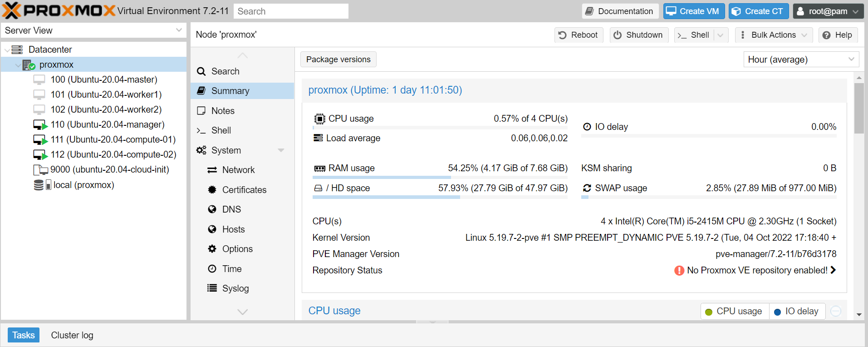Open the Documentation button
This screenshot has width=868, height=347.
click(620, 11)
